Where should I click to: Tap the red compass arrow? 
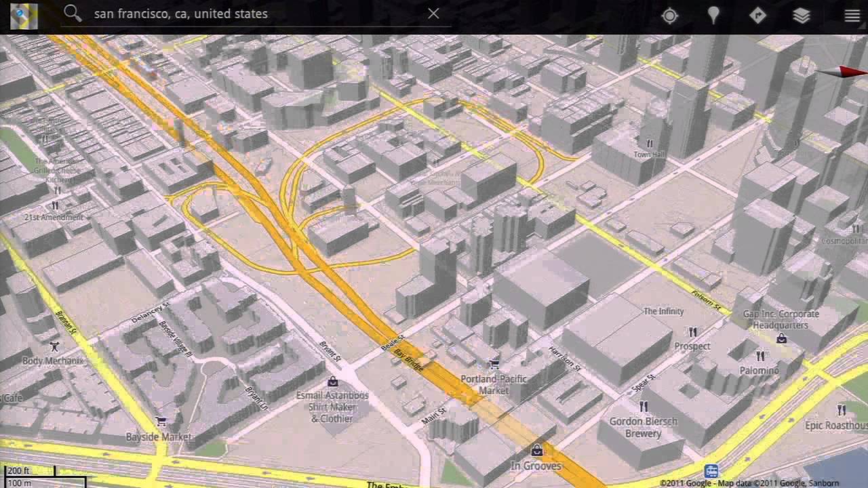coord(842,73)
